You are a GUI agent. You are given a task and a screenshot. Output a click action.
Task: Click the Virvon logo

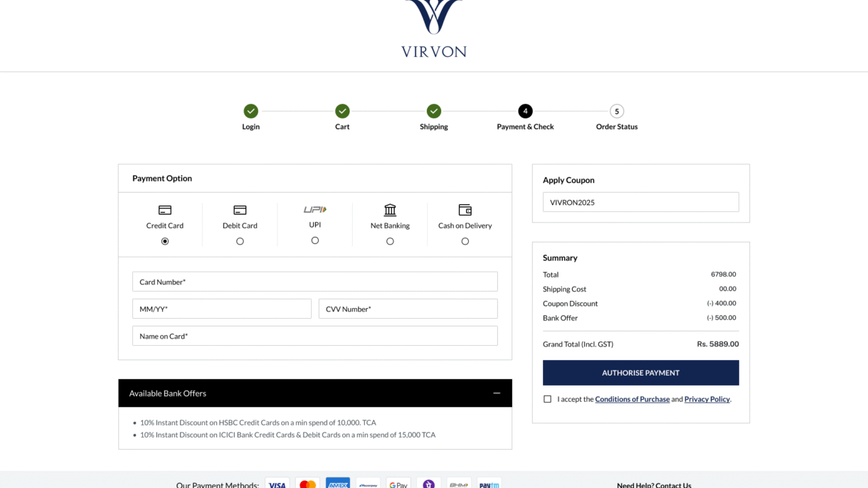(x=433, y=28)
